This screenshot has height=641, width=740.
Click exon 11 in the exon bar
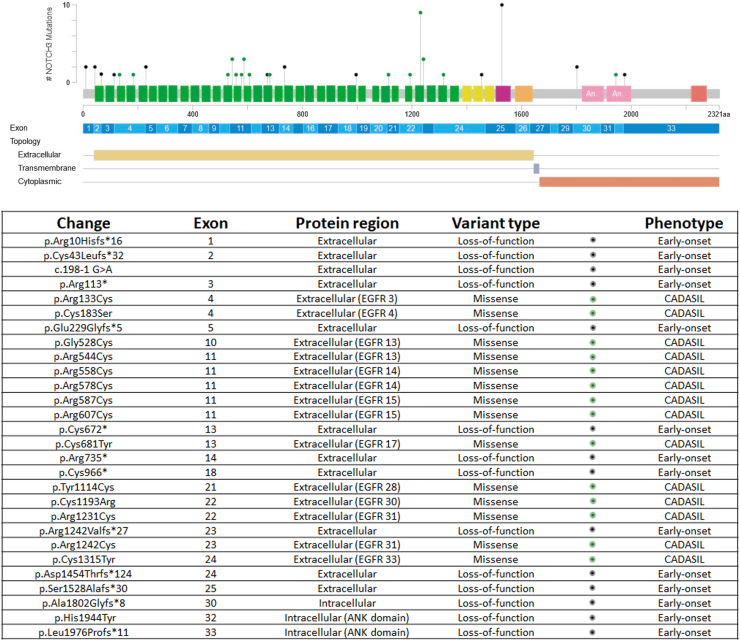[x=240, y=129]
